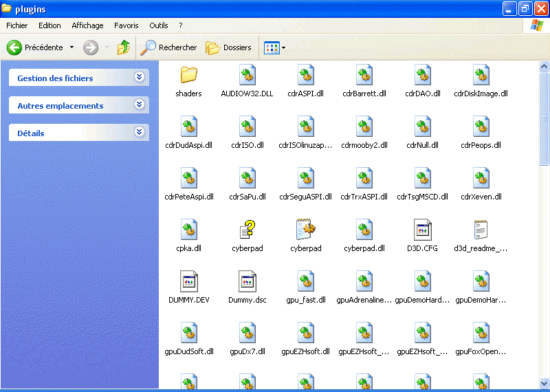Go back with the Précédente button
This screenshot has width=550, height=392.
34,47
